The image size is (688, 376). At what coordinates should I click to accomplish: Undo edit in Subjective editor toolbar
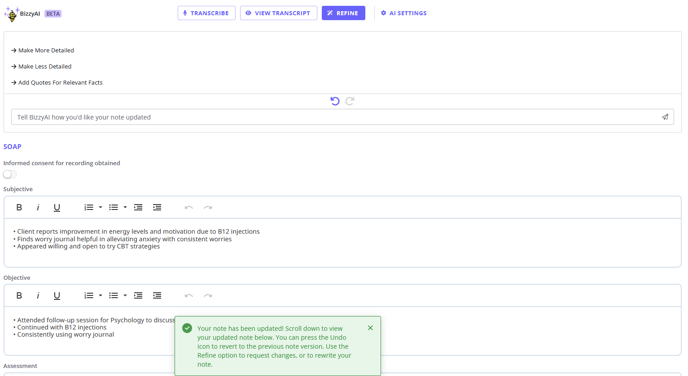[189, 208]
